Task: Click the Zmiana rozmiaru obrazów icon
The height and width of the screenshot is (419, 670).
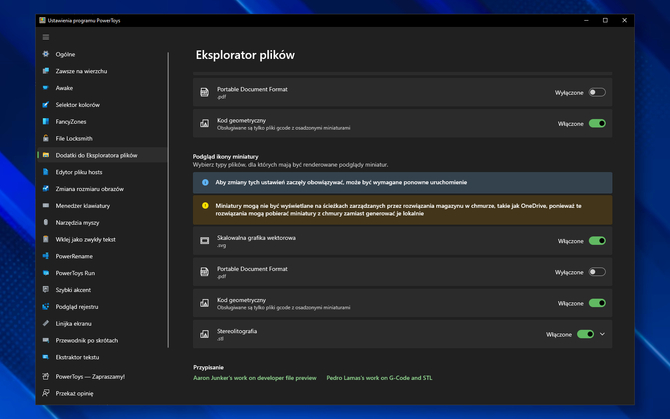Action: coord(46,189)
